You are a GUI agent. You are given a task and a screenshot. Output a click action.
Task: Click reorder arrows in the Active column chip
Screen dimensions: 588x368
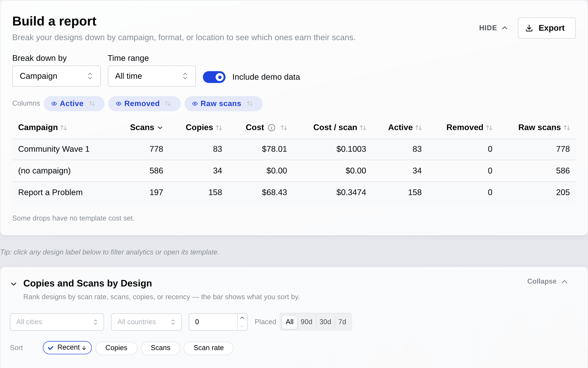pos(92,104)
